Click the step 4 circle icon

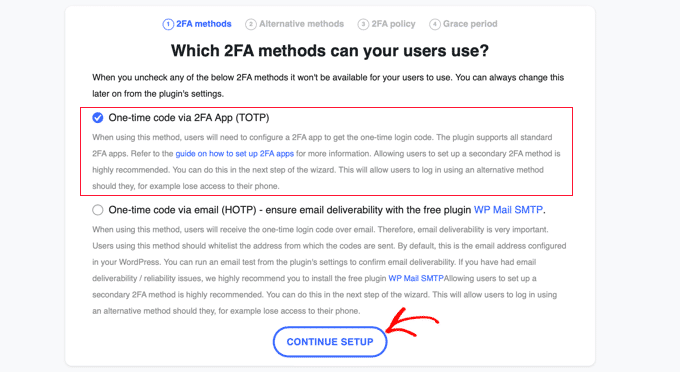[x=435, y=24]
